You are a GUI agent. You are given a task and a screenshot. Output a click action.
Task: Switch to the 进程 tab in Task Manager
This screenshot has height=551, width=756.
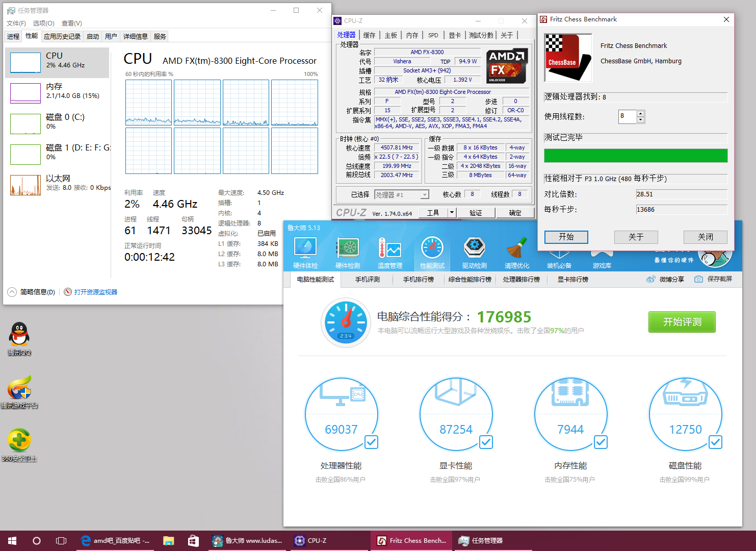pos(13,36)
